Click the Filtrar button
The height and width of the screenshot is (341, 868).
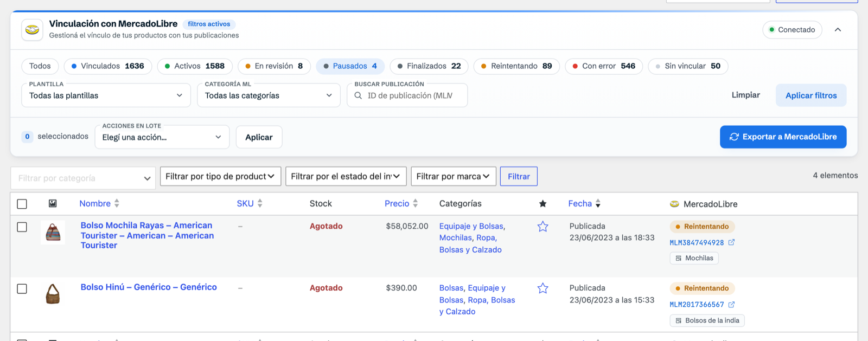[519, 176]
